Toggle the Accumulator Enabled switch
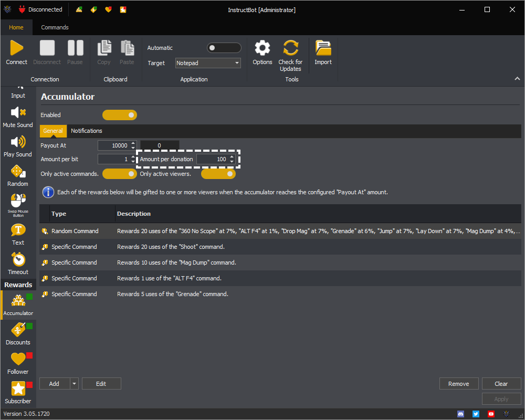Screen dimensions: 525x420 coord(120,115)
